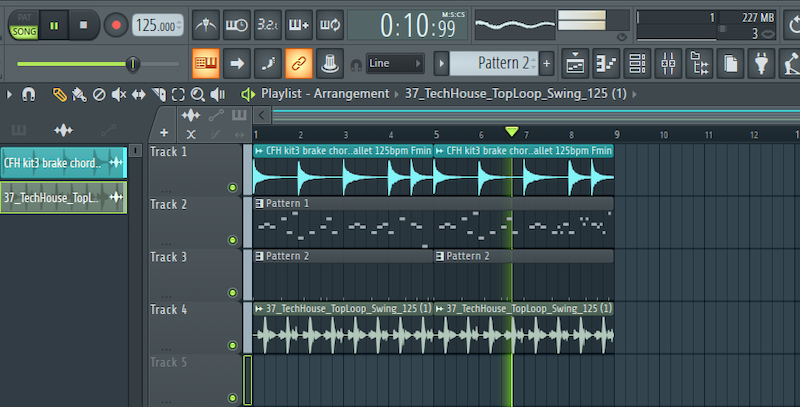Click the main volume slider knob
The width and height of the screenshot is (800, 407).
click(132, 64)
